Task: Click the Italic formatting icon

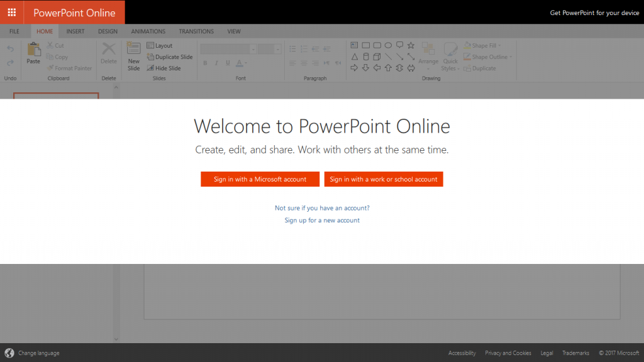Action: (x=216, y=63)
